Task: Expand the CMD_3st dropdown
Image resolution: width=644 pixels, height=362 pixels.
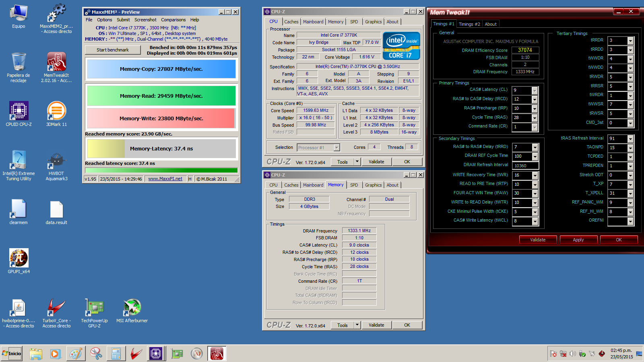Action: [x=630, y=123]
